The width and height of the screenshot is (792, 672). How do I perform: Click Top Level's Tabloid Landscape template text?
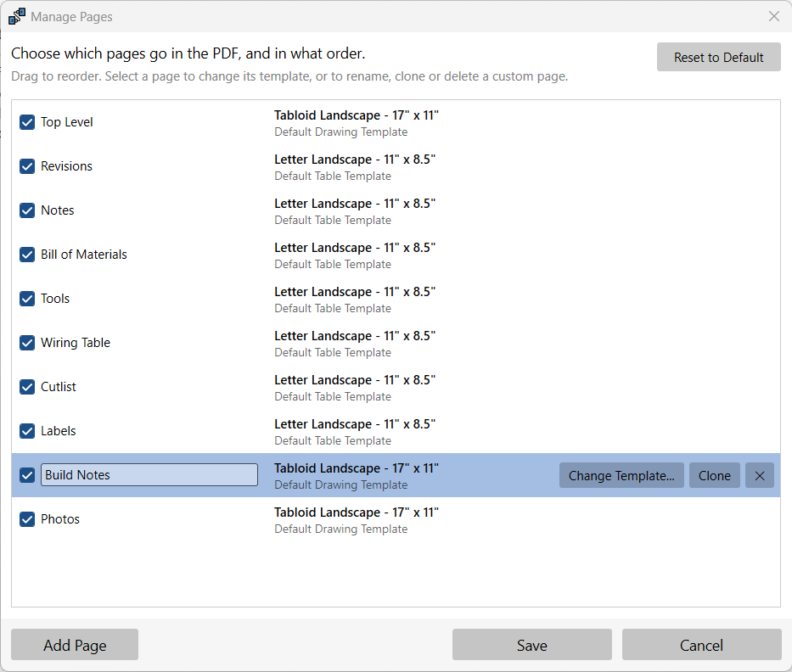click(x=356, y=115)
